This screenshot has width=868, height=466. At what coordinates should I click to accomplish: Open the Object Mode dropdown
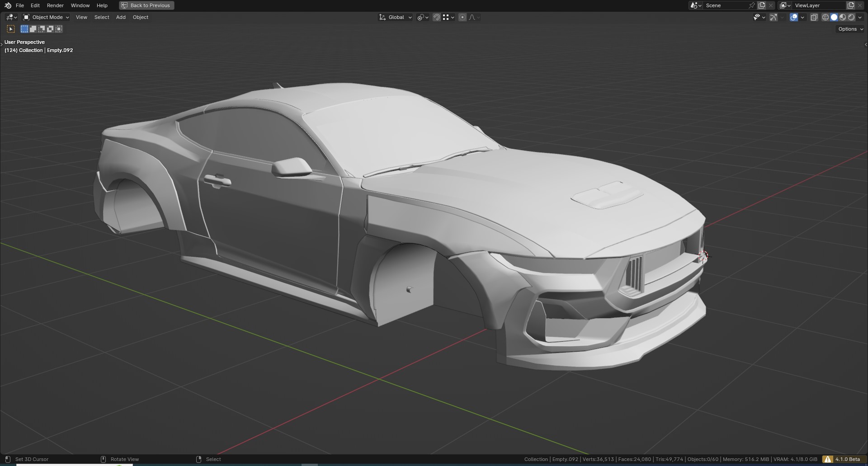click(46, 17)
